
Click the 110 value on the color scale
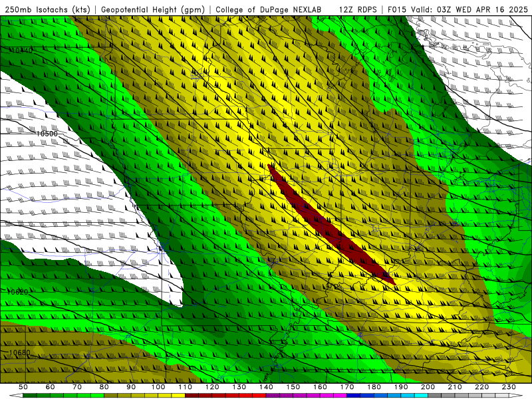point(186,387)
